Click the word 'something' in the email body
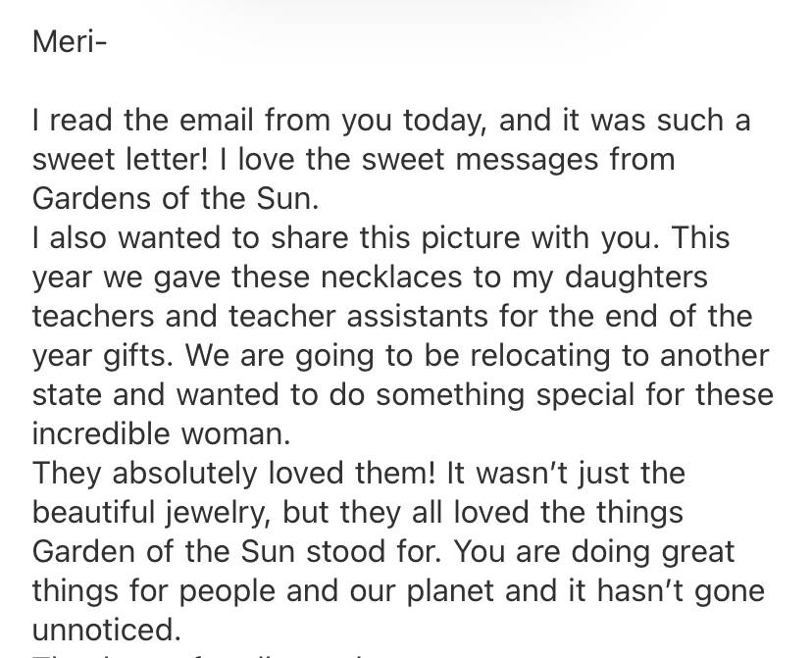The width and height of the screenshot is (812, 658). tap(450, 395)
